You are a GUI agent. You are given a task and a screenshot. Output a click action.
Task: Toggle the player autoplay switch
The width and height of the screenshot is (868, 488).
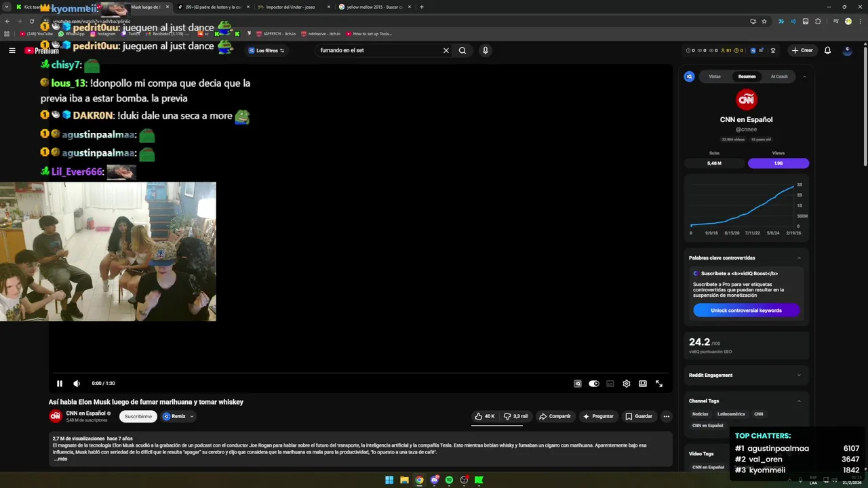(594, 384)
